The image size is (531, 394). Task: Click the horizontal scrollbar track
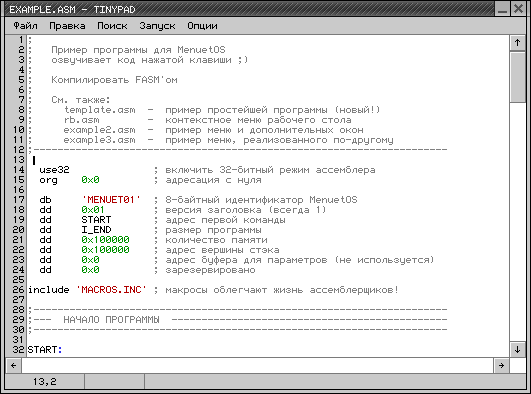click(x=257, y=366)
